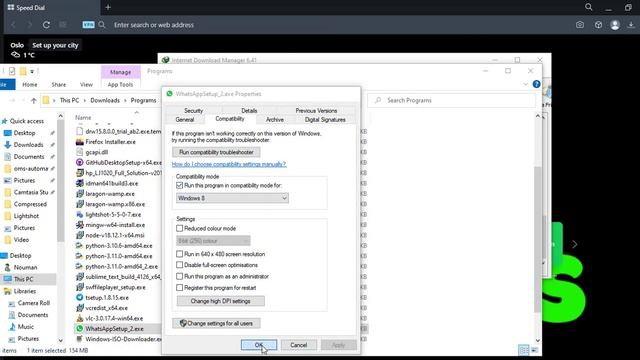Switch to the Details tab
This screenshot has width=640, height=360.
tap(249, 111)
